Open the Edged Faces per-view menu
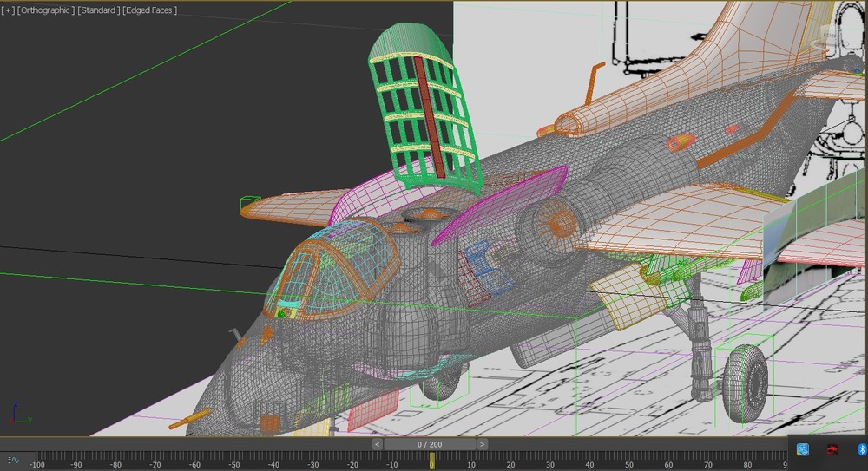Image resolution: width=868 pixels, height=471 pixels. 151,10
